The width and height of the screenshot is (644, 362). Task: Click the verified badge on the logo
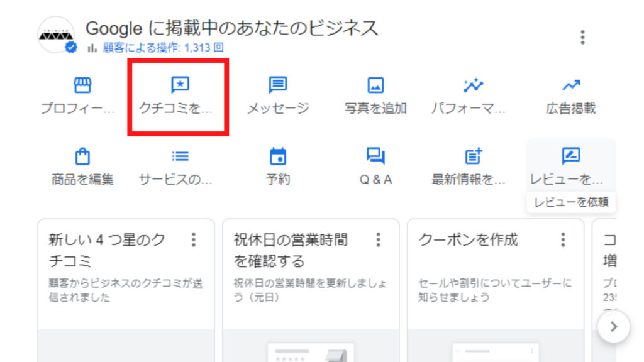point(71,48)
